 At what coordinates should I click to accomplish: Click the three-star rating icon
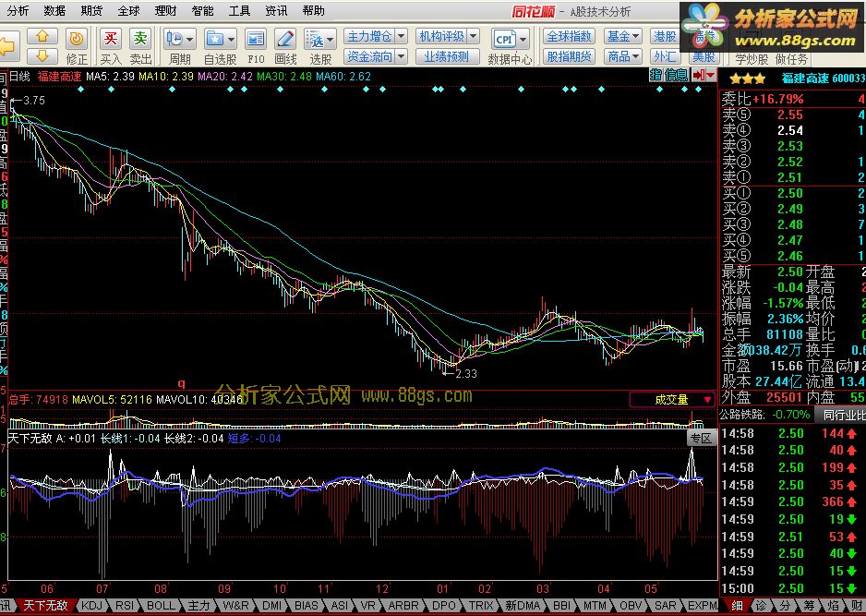pyautogui.click(x=748, y=79)
